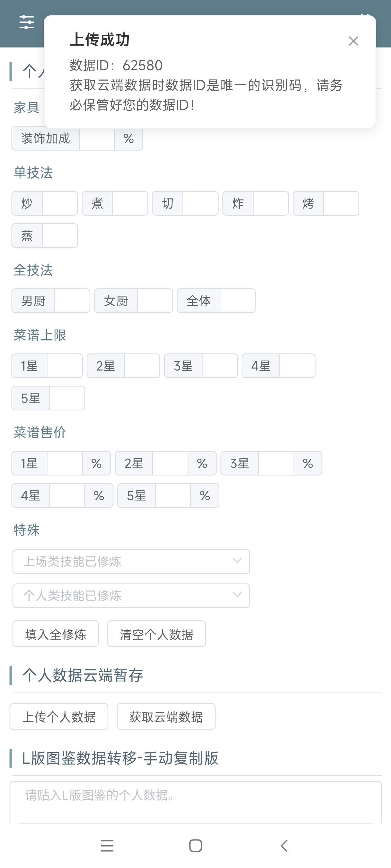
Task: Click the 清空个人数据 button
Action: coord(156,634)
